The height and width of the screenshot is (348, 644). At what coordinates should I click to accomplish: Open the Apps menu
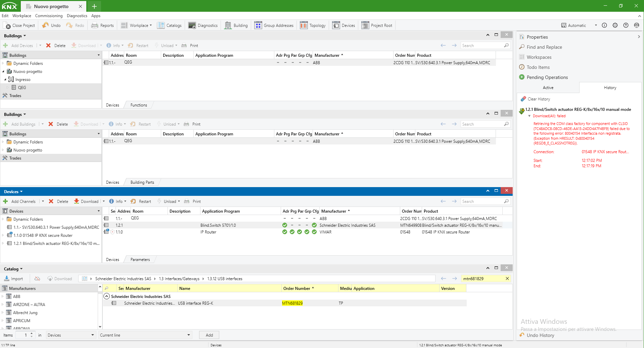[96, 16]
